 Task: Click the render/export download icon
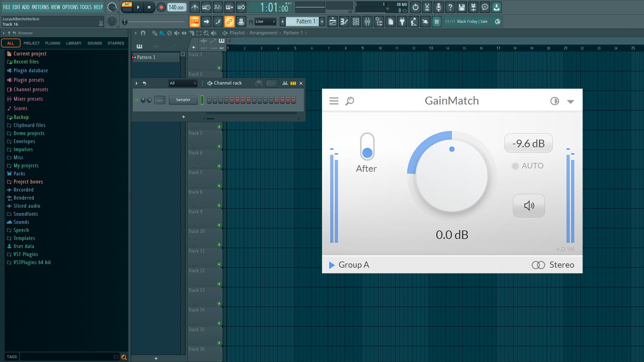pyautogui.click(x=496, y=7)
